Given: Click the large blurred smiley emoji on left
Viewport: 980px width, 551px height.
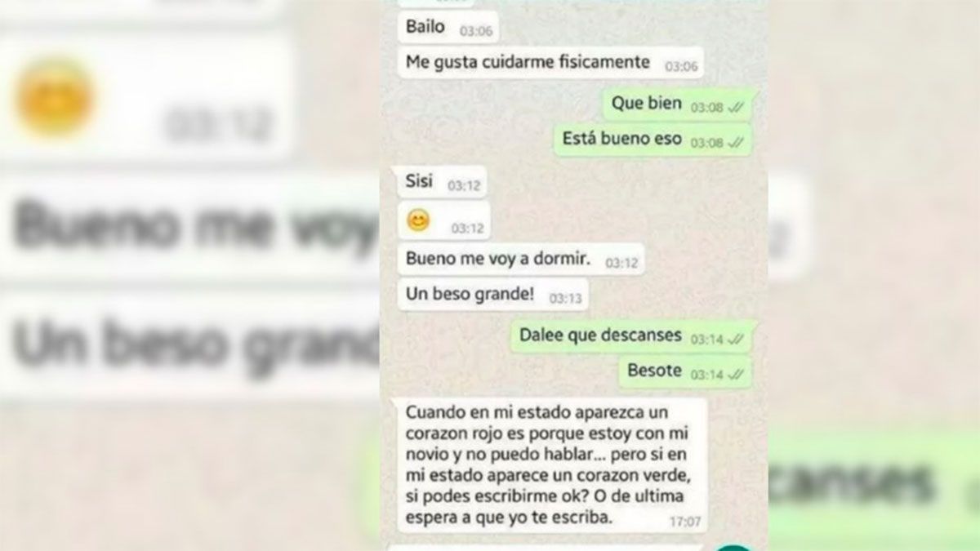Looking at the screenshot, I should [56, 97].
